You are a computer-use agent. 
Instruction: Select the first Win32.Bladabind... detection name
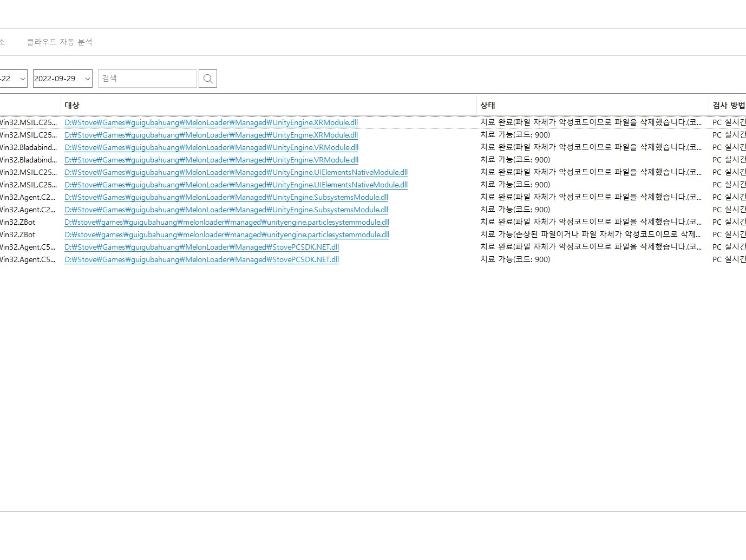tap(28, 147)
